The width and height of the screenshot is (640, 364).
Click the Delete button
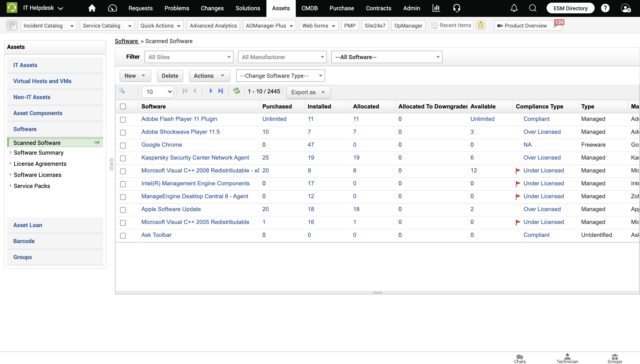click(x=170, y=76)
